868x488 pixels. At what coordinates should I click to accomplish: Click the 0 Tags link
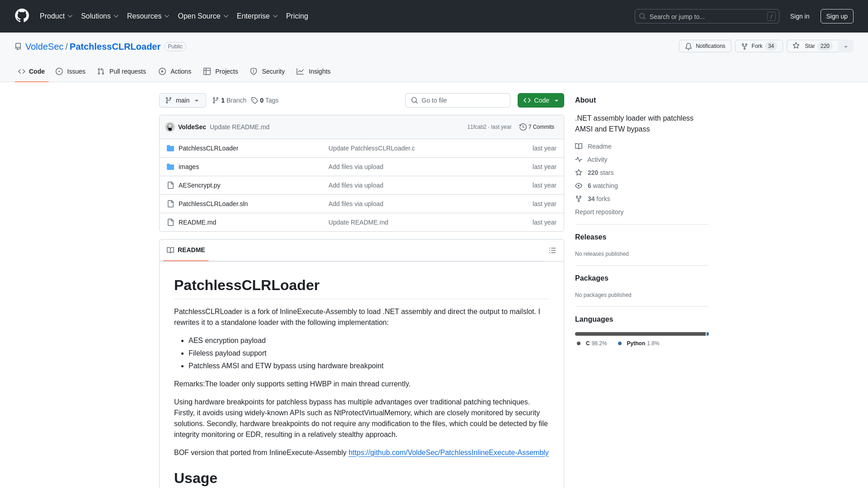pyautogui.click(x=265, y=100)
